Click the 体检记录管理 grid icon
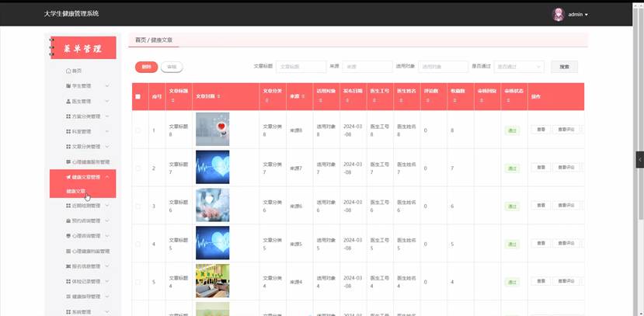Image resolution: width=644 pixels, height=316 pixels. [x=68, y=282]
